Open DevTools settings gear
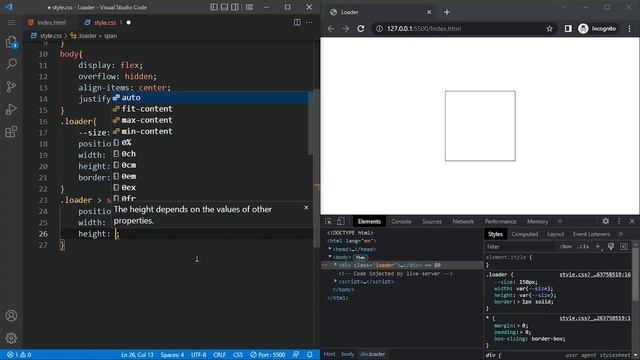This screenshot has width=640, height=360. pos(606,221)
